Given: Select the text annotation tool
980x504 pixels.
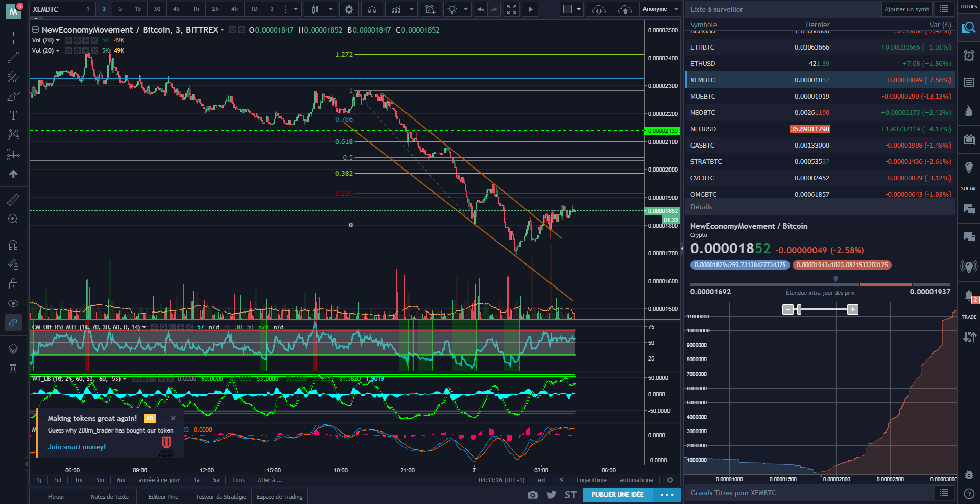Looking at the screenshot, I should click(13, 115).
